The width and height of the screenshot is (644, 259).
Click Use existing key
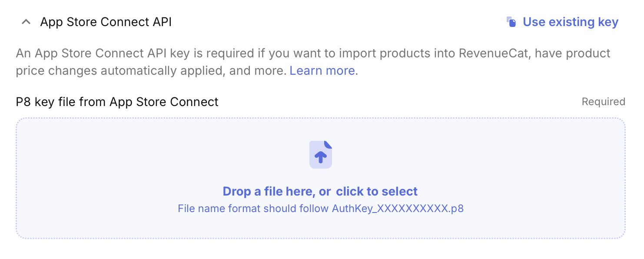[x=570, y=21]
